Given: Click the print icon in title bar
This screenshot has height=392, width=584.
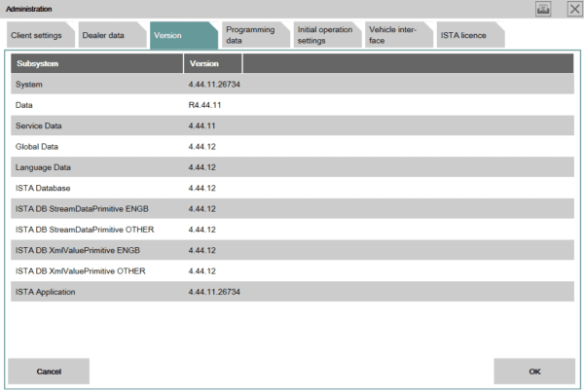Looking at the screenshot, I should click(543, 9).
